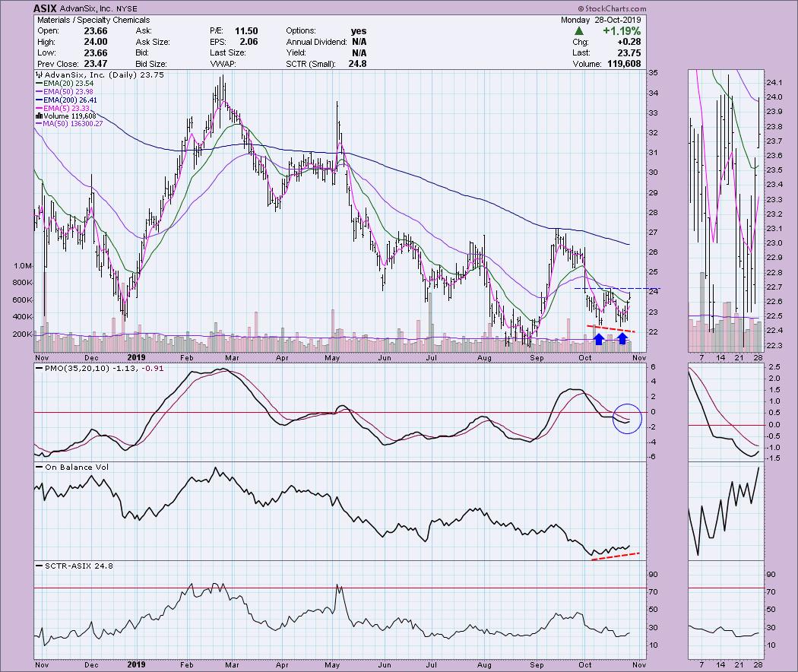Screen dimensions: 798x672
Task: Click the EMA(200) dark blue legend swatch
Action: click(40, 100)
